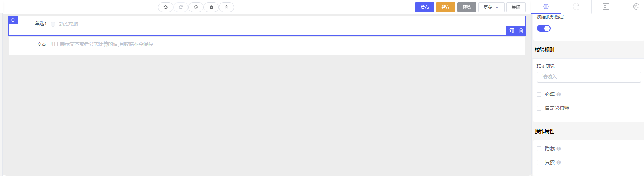Click the move handle on 单选1

pyautogui.click(x=13, y=20)
